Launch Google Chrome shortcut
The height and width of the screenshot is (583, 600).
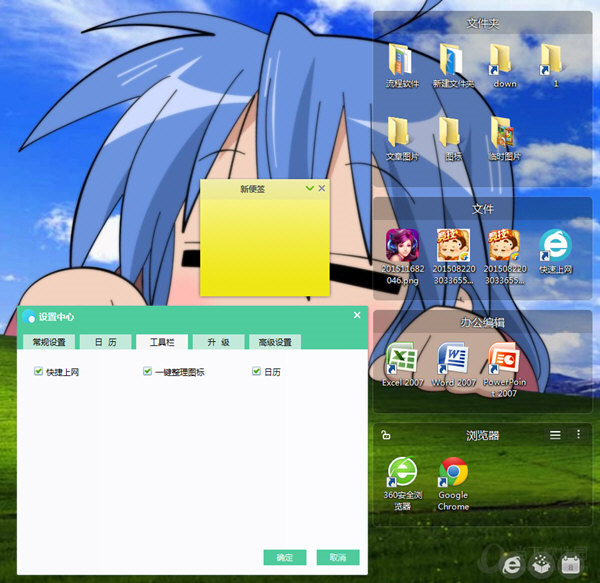[453, 484]
